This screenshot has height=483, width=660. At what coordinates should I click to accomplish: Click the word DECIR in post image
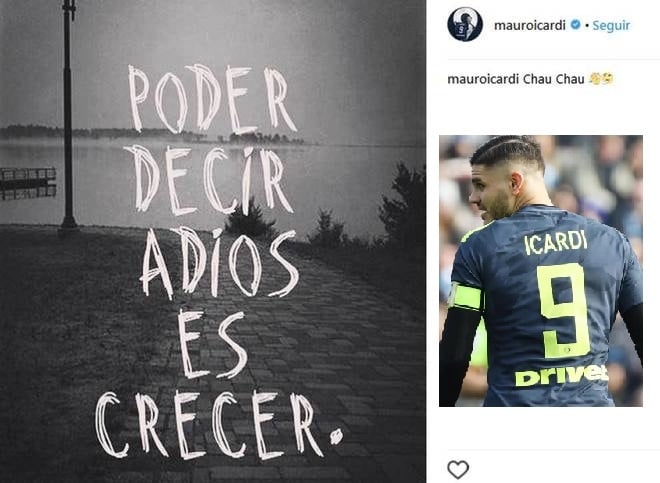click(x=208, y=180)
